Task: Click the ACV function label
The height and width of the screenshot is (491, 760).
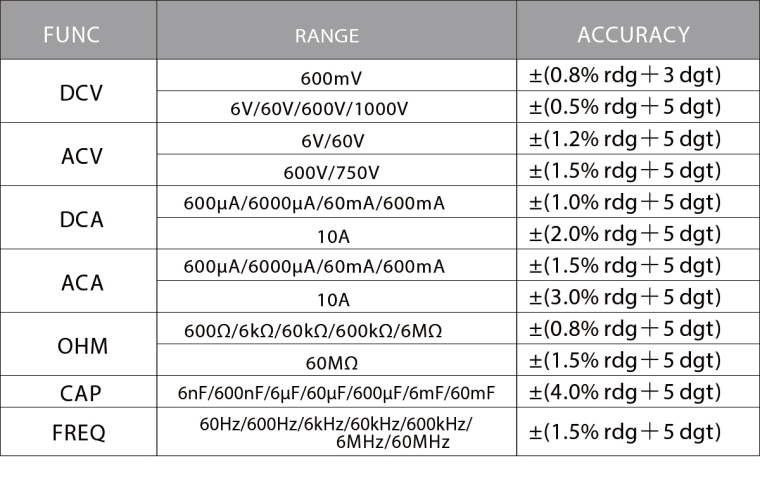Action: (81, 157)
